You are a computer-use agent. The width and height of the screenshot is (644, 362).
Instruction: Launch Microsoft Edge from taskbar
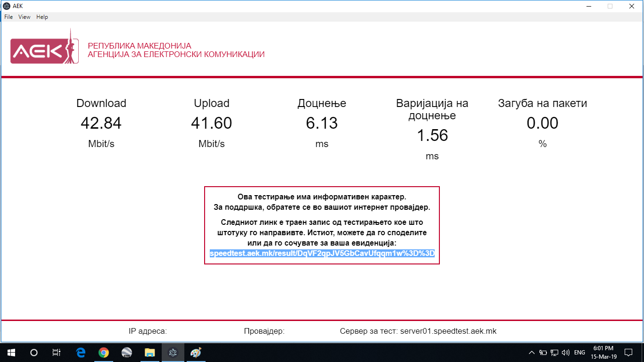81,352
